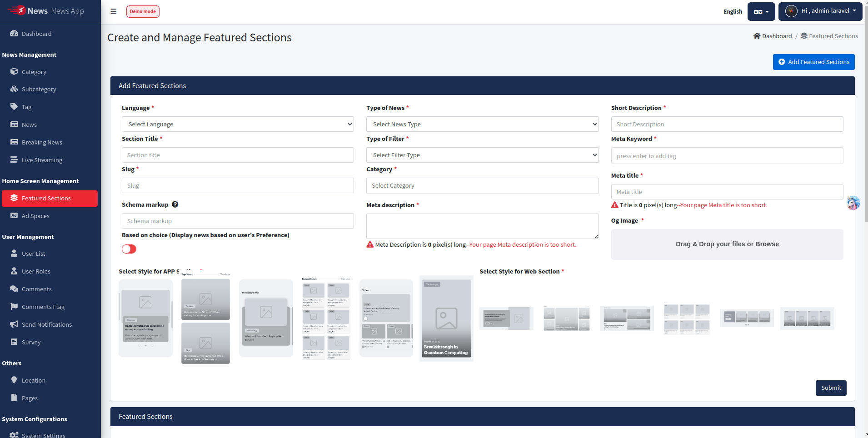Viewport: 868px width, 438px height.
Task: Click the Schema markup help question icon
Action: (175, 204)
